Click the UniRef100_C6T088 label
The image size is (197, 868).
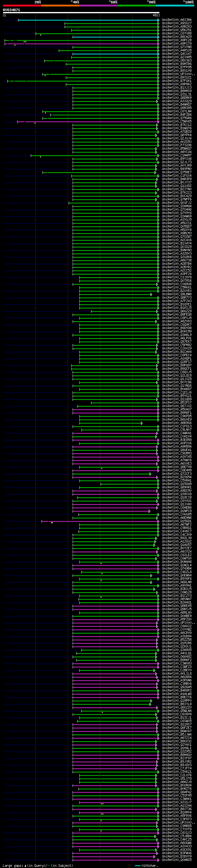(x=176, y=34)
